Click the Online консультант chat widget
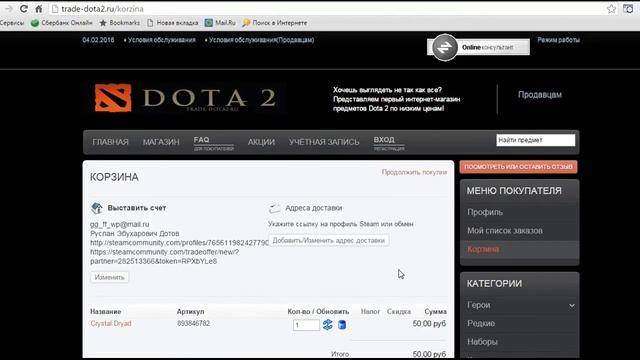 coord(478,47)
